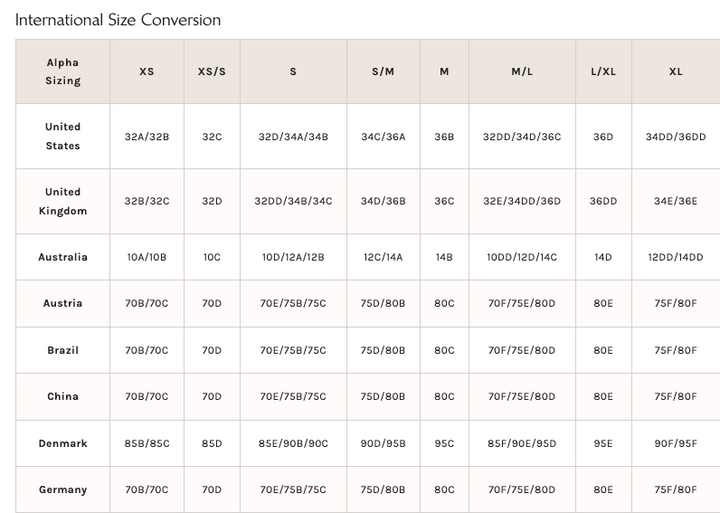Select the XL column header
The height and width of the screenshot is (513, 720).
point(676,72)
